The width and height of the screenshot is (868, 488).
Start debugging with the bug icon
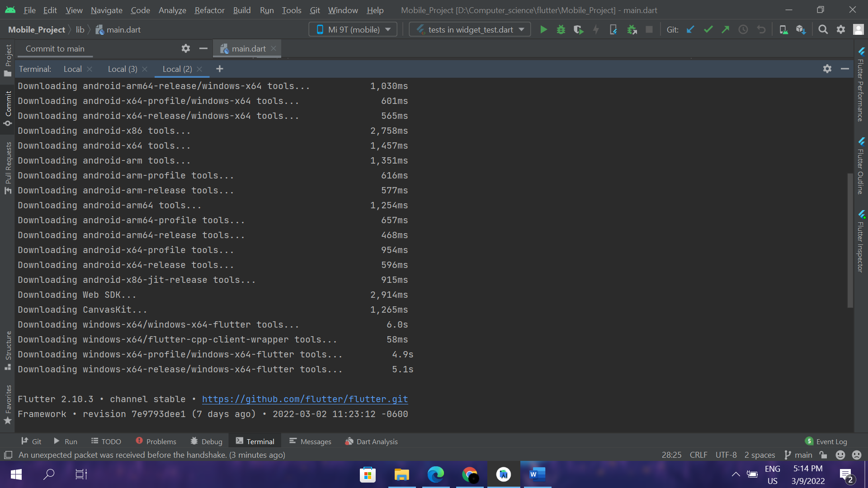coord(561,30)
